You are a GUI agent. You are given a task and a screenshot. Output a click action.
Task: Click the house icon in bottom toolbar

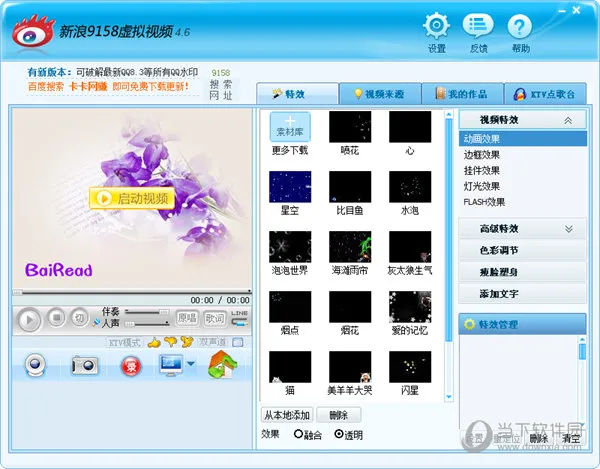pyautogui.click(x=222, y=365)
